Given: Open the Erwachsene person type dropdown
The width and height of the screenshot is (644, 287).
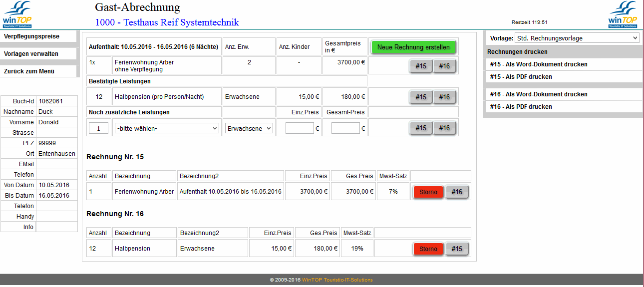Looking at the screenshot, I should (x=249, y=128).
